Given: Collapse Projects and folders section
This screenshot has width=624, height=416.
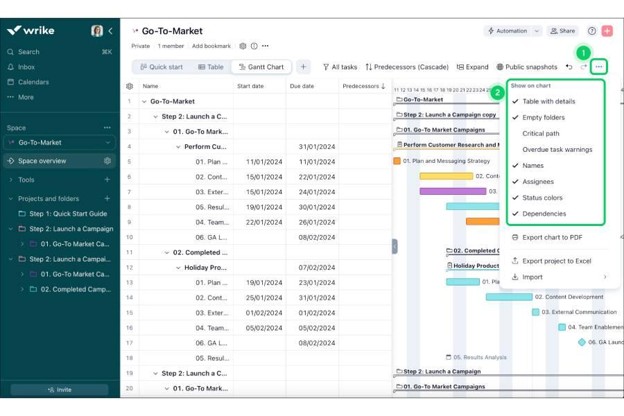Looking at the screenshot, I should (11, 199).
